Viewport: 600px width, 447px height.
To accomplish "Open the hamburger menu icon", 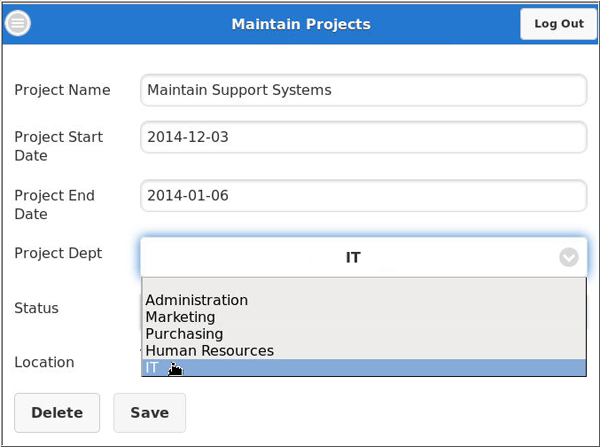I will click(18, 24).
